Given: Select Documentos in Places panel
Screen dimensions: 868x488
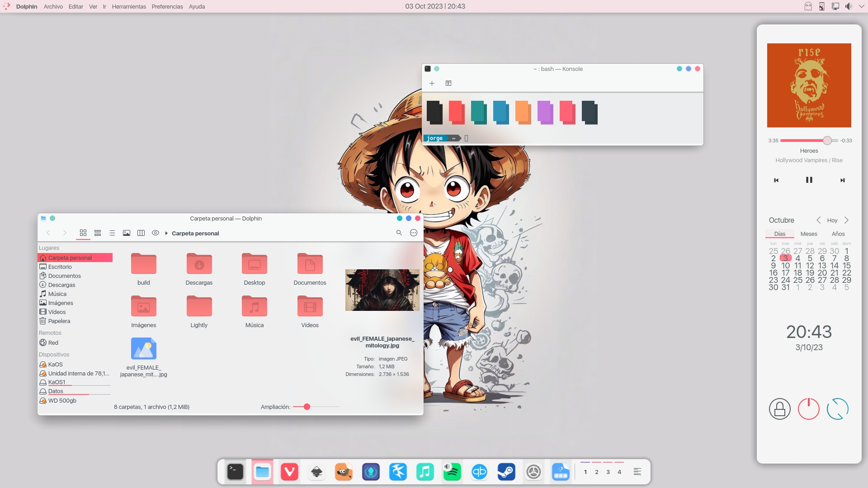Looking at the screenshot, I should [75, 276].
